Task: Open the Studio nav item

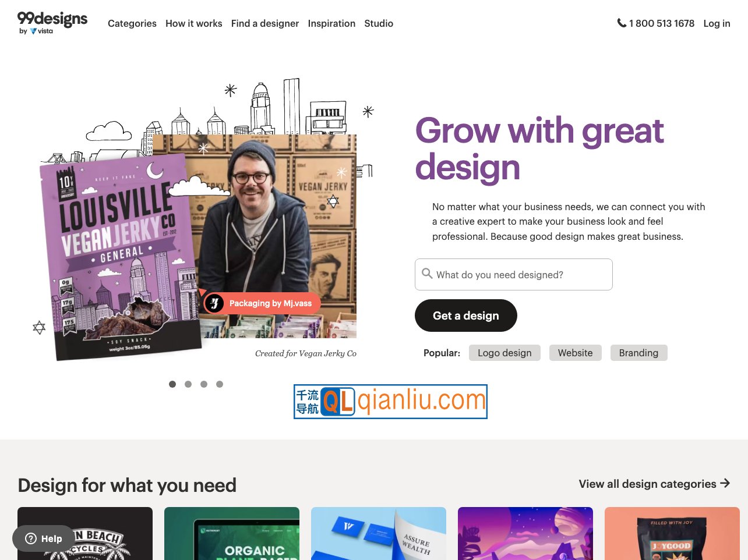Action: 379,23
